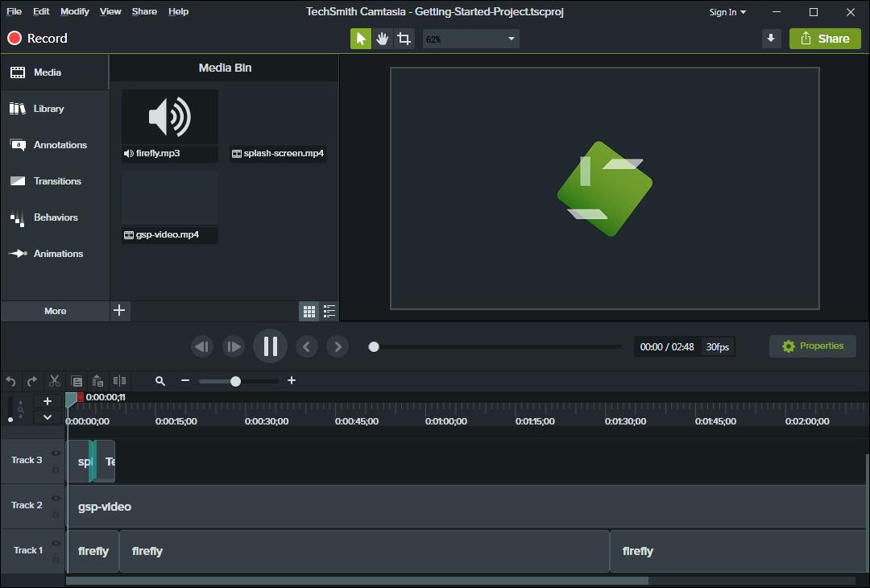Switch Media Bin to list view
Viewport: 870px width, 588px height.
click(329, 311)
